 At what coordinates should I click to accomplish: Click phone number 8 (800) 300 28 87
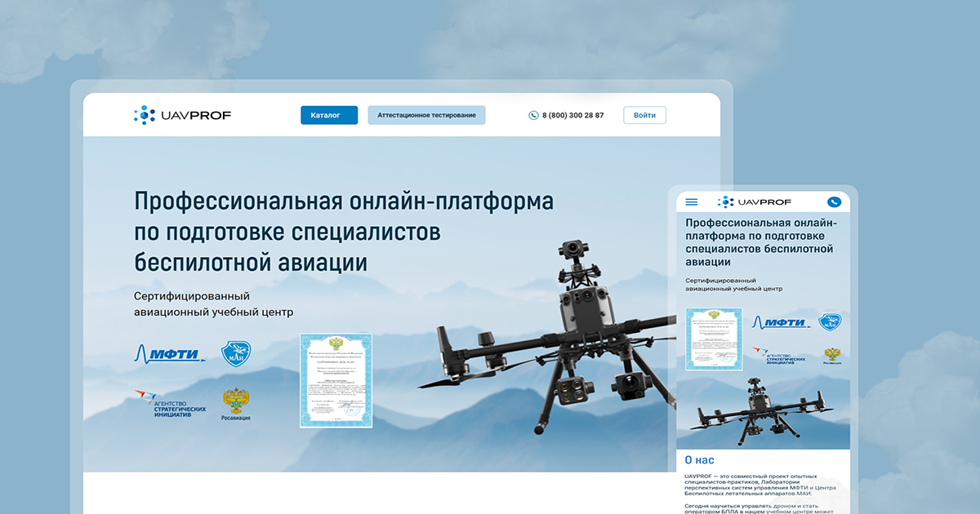coord(572,116)
